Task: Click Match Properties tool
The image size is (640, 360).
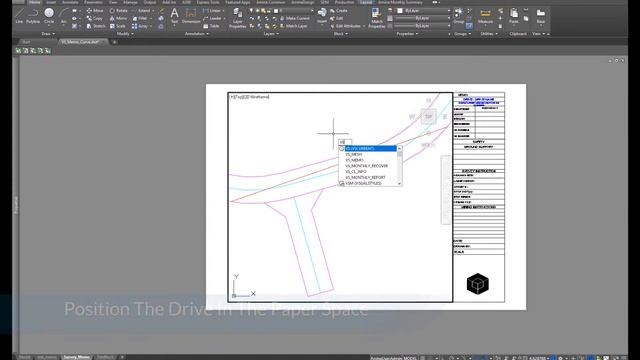Action: click(376, 18)
